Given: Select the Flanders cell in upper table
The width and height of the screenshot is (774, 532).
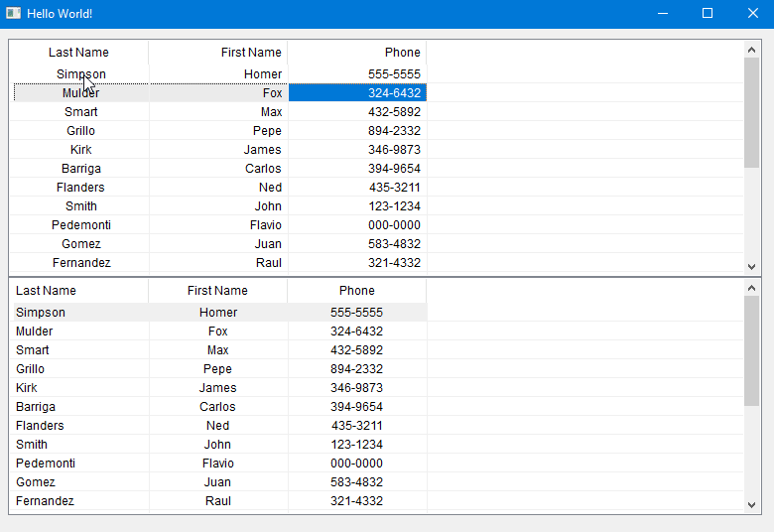Looking at the screenshot, I should 80,188.
